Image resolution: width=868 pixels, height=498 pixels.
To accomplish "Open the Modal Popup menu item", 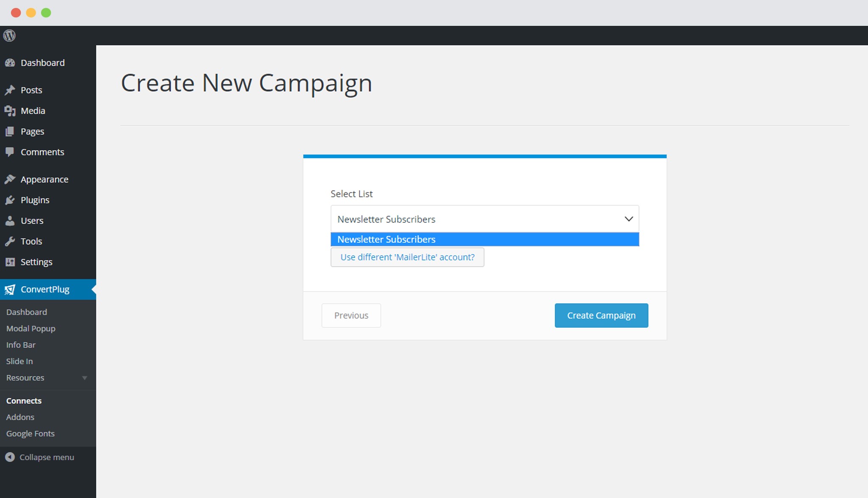I will (x=30, y=328).
